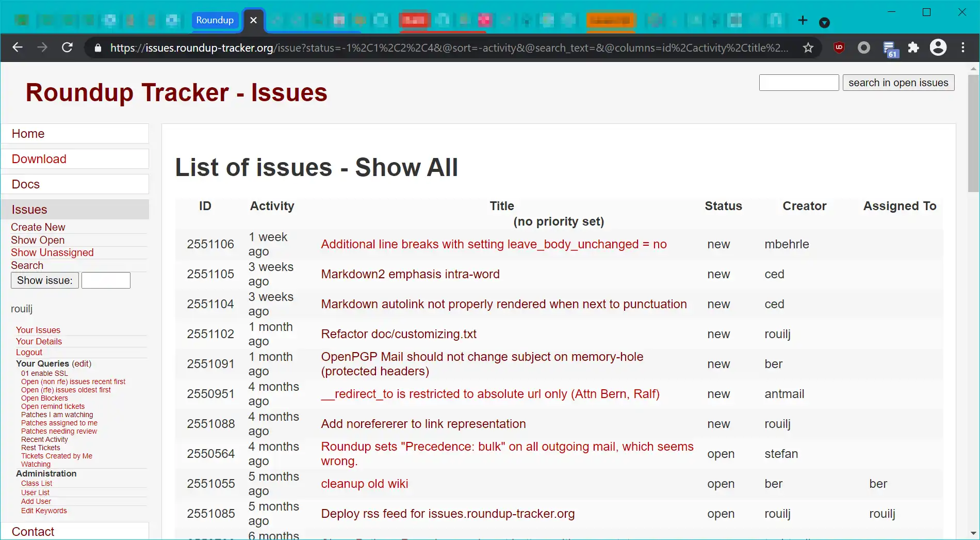Image resolution: width=980 pixels, height=540 pixels.
Task: Select the Roundup tab
Action: click(215, 20)
